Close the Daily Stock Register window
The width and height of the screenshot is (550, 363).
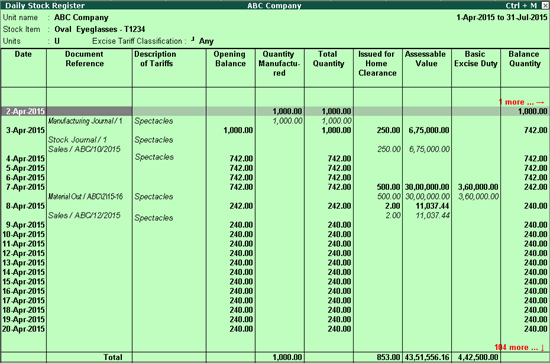545,6
